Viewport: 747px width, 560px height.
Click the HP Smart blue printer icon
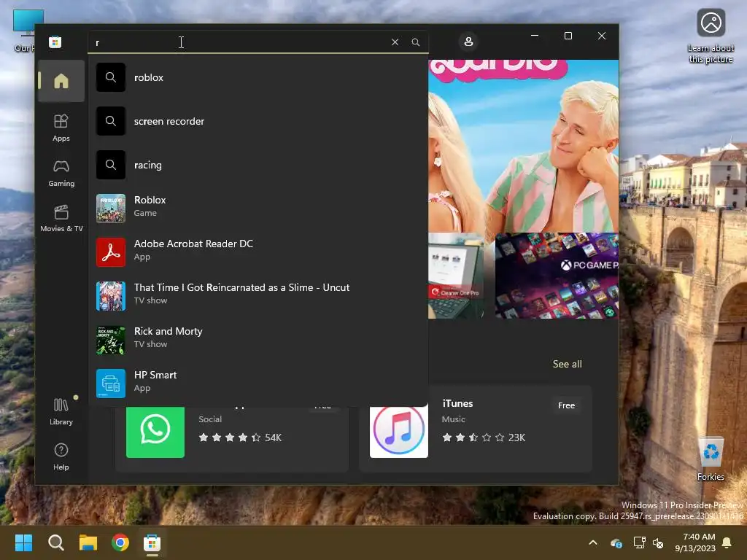pyautogui.click(x=111, y=384)
